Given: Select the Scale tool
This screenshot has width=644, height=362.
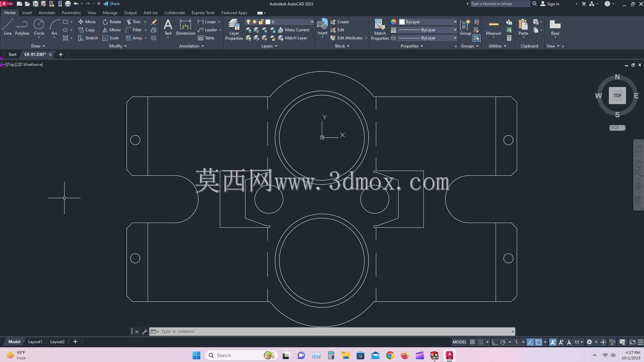Looking at the screenshot, I should pos(111,38).
